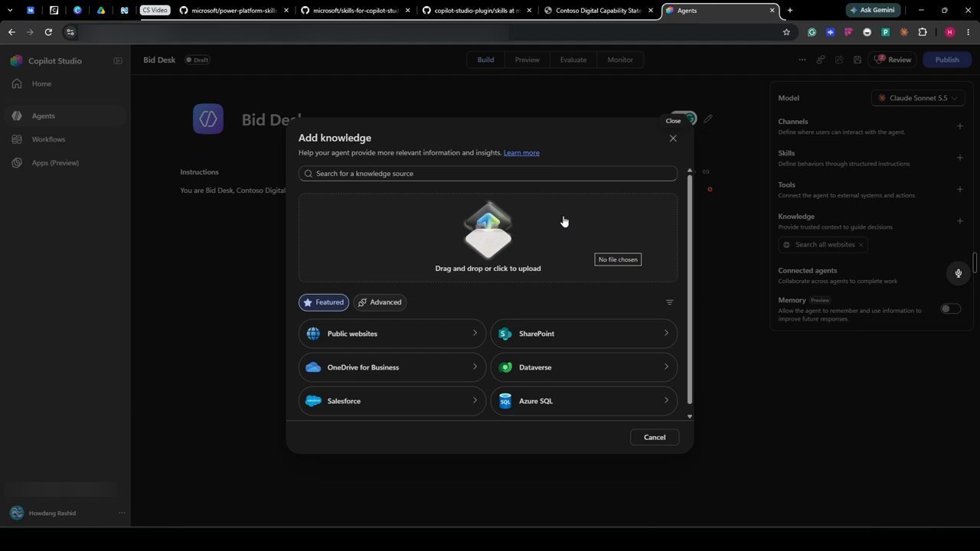Open the Review button with notification badge
980x551 pixels.
(x=893, y=60)
